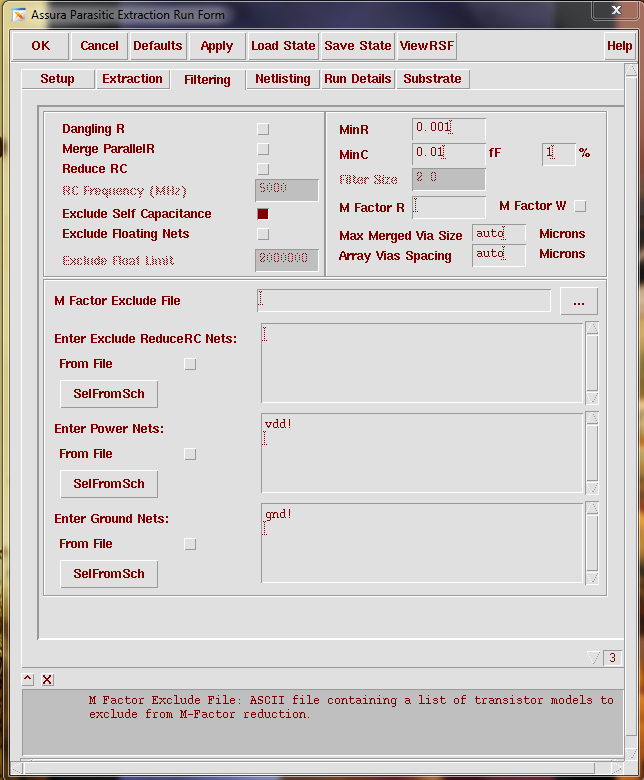Image resolution: width=644 pixels, height=780 pixels.
Task: Browse for M Factor Exclude File with ellipsis button
Action: coord(579,301)
